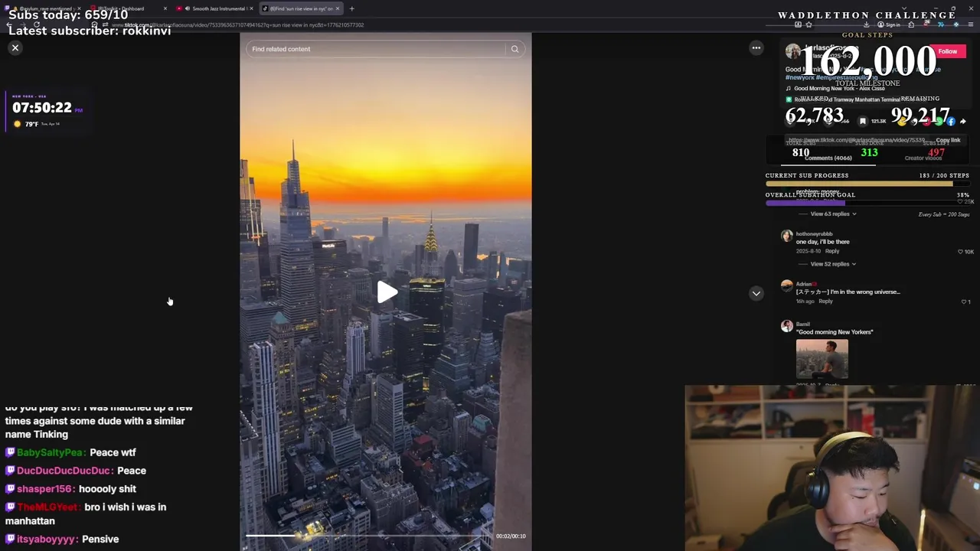980x551 pixels.
Task: Close the TikTok video viewer with X
Action: pyautogui.click(x=15, y=47)
